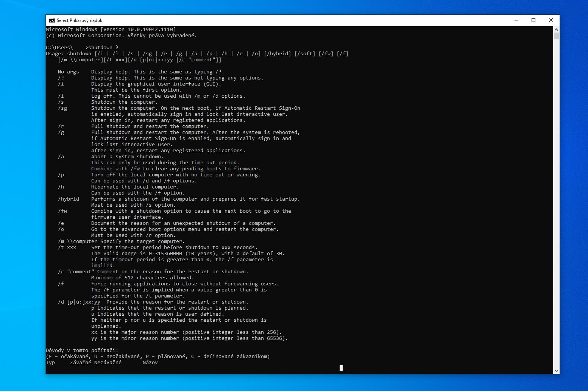Click the '/hybrid' option line

(x=179, y=199)
